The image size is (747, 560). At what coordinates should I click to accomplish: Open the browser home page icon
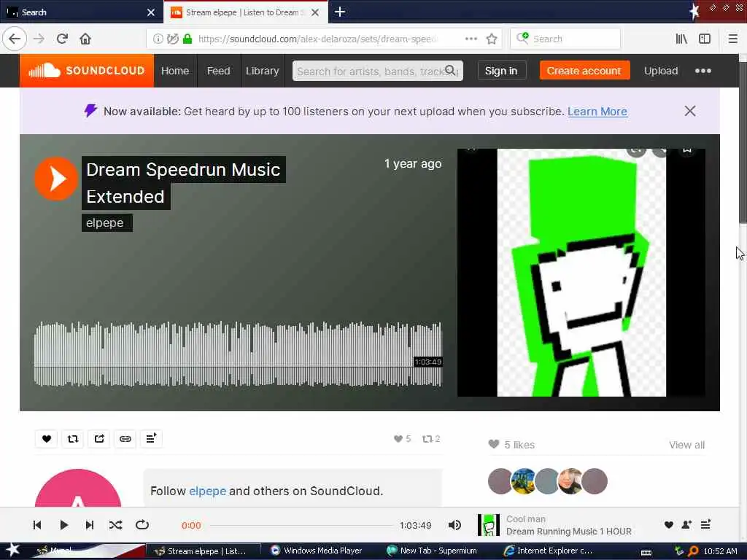click(85, 39)
